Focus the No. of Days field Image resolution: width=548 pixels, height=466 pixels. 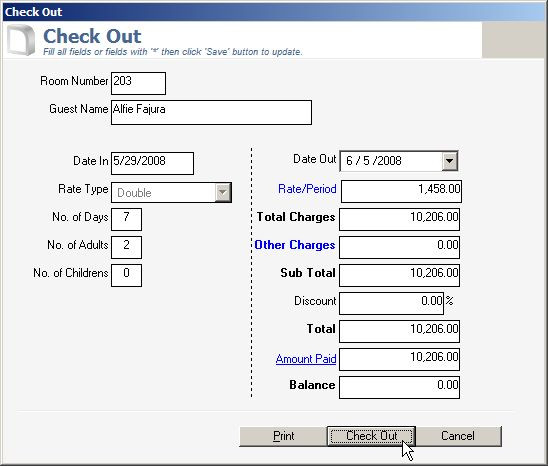[127, 219]
